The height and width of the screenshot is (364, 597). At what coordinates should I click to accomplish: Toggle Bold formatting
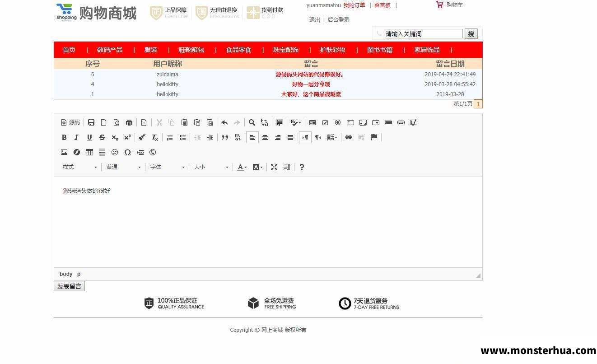click(64, 137)
